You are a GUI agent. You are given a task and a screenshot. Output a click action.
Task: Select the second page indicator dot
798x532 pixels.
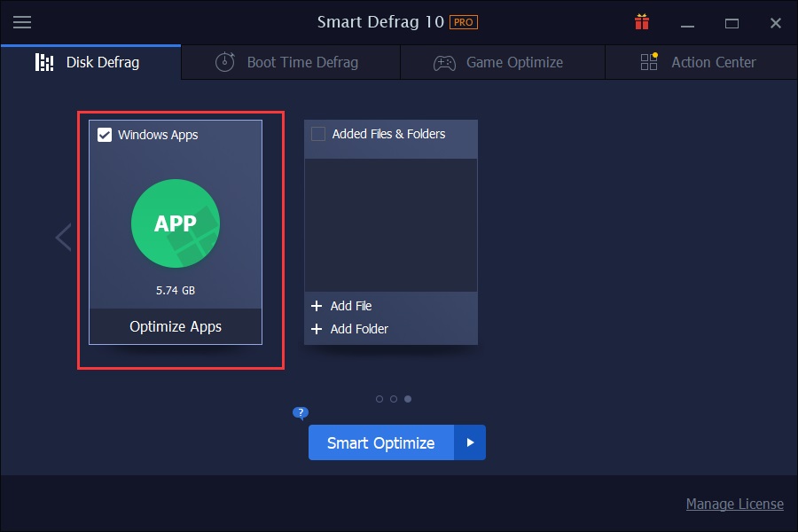pos(394,399)
